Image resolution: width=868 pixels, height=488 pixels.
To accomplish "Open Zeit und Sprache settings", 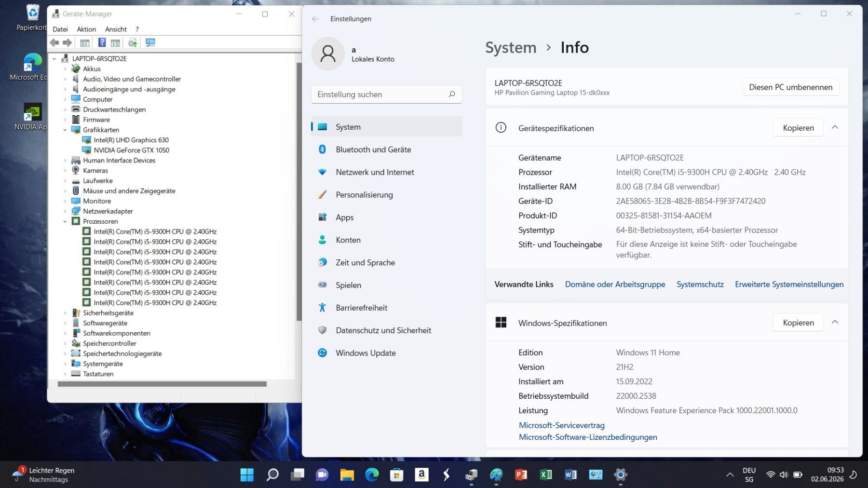I will [x=386, y=262].
